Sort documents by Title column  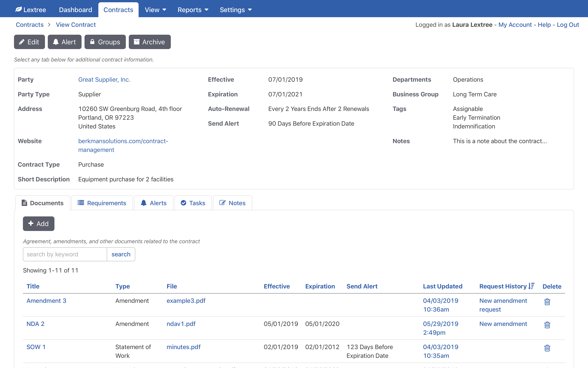point(33,286)
